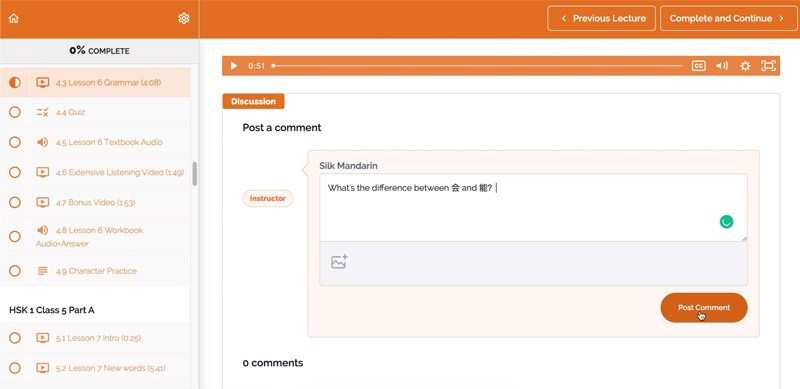Switch the video to fullscreen
The height and width of the screenshot is (389, 800).
click(768, 66)
